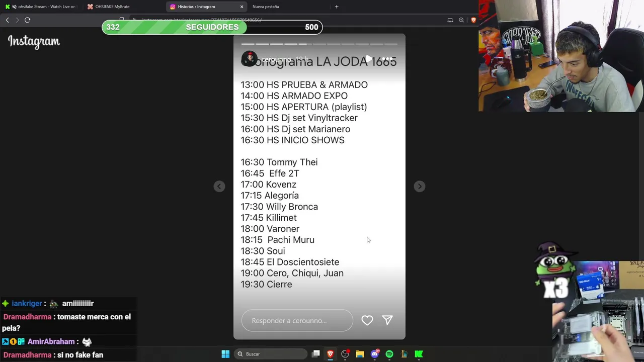The width and height of the screenshot is (644, 362).
Task: Click the '19:30 Cierre' line
Action: tap(266, 285)
